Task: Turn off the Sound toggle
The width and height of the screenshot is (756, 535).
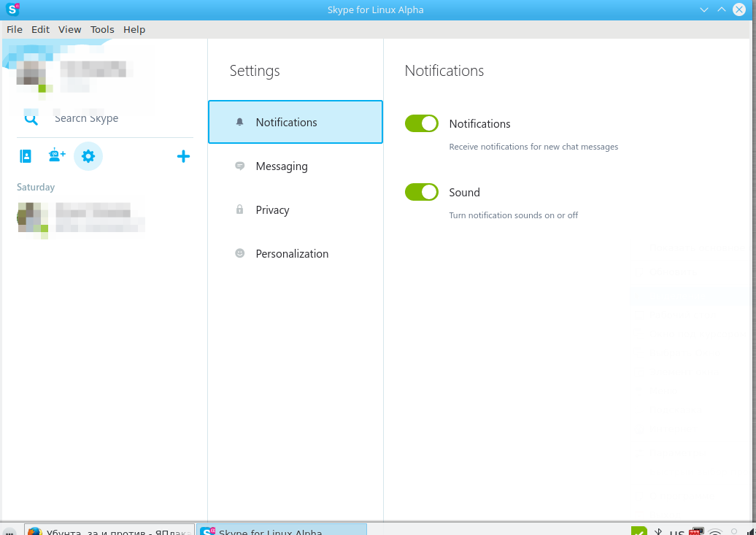Action: tap(421, 192)
